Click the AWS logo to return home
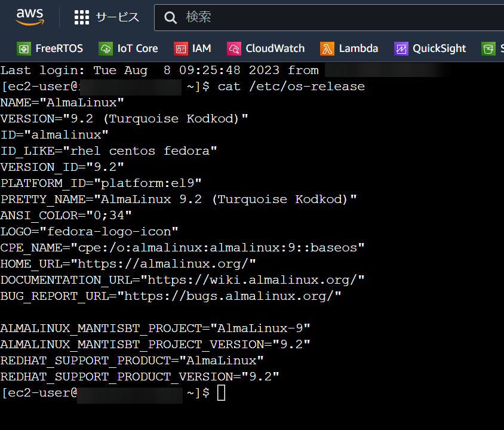 pyautogui.click(x=29, y=17)
